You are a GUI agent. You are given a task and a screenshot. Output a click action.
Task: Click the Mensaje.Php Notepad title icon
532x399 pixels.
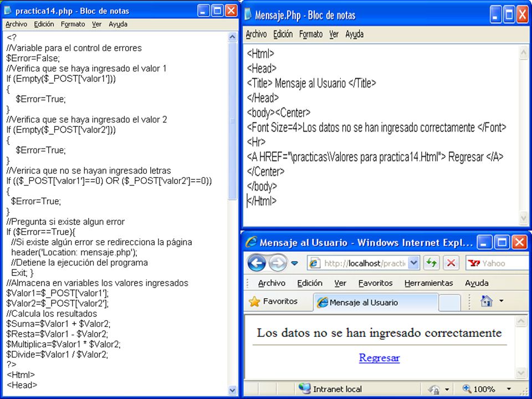tap(248, 14)
